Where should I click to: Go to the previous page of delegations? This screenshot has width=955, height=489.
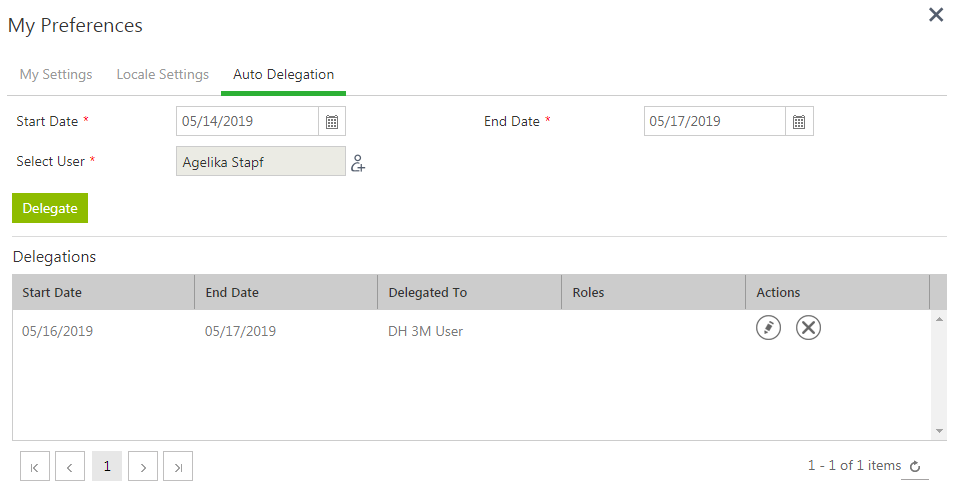70,466
